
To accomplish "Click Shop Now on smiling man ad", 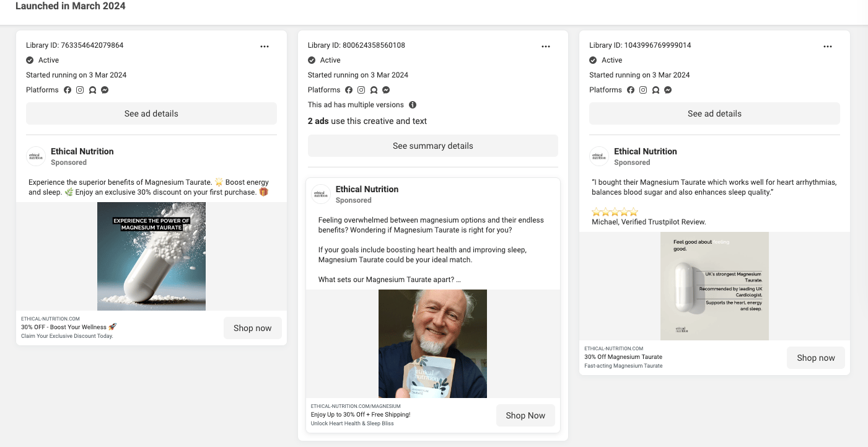I will tap(525, 415).
